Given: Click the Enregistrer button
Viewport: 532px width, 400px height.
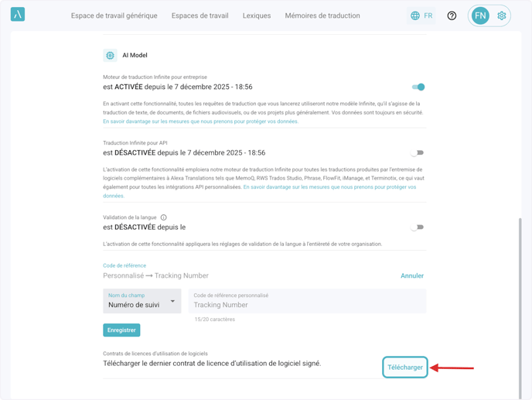Looking at the screenshot, I should pos(121,330).
